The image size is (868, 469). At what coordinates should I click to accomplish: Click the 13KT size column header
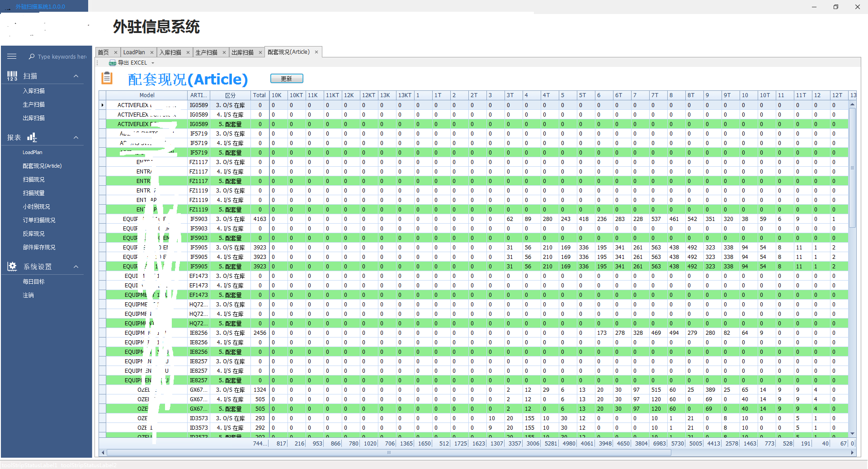coord(405,95)
